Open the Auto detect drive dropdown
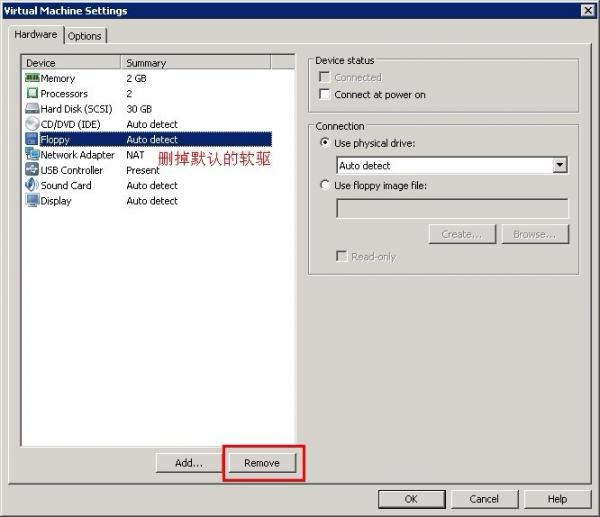 pyautogui.click(x=560, y=165)
